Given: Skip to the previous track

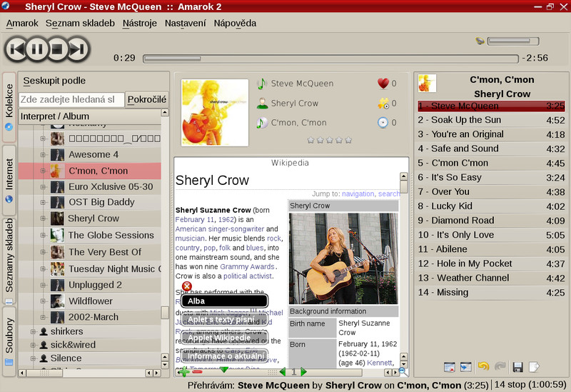Looking at the screenshot, I should 16,49.
